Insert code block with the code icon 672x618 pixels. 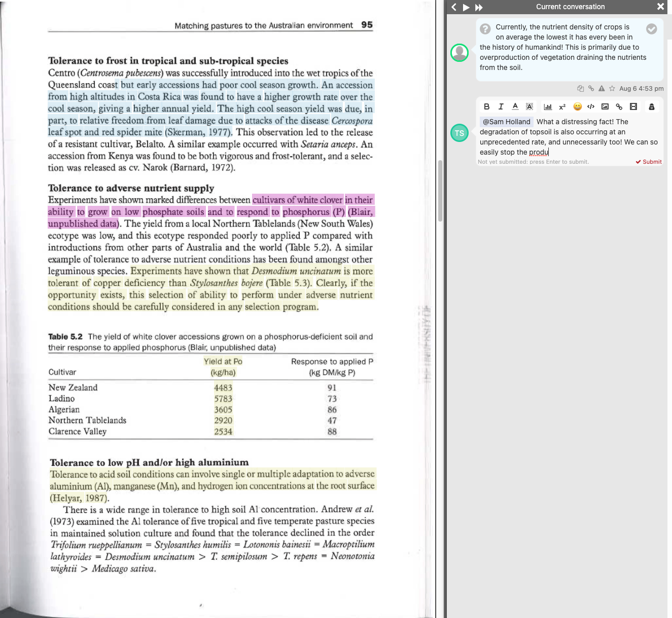click(591, 106)
